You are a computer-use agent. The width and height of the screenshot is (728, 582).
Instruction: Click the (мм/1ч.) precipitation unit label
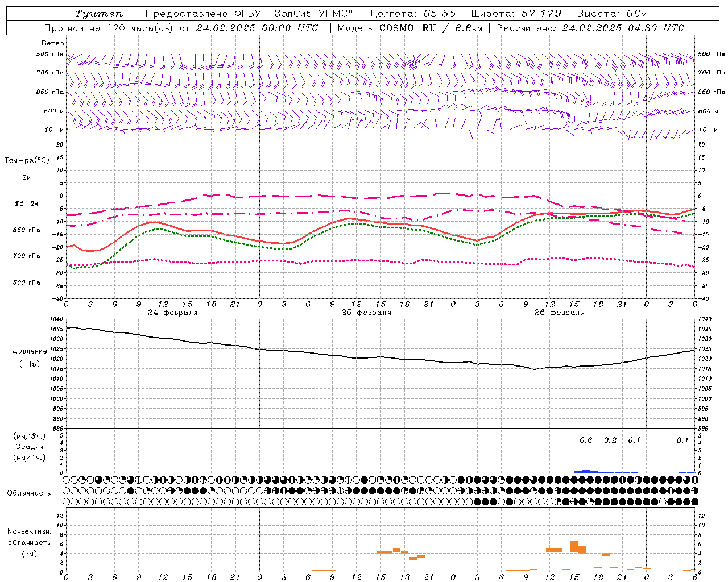(x=30, y=458)
